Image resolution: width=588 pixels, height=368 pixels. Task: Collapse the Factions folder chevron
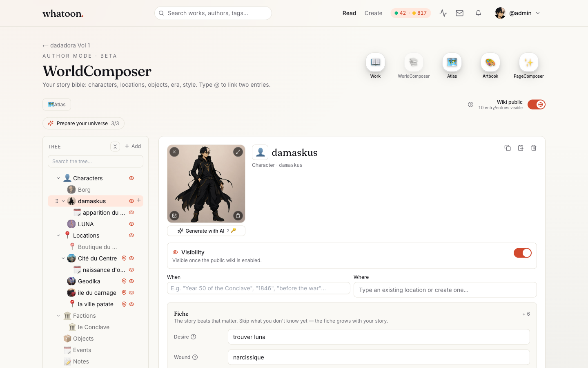coord(58,316)
